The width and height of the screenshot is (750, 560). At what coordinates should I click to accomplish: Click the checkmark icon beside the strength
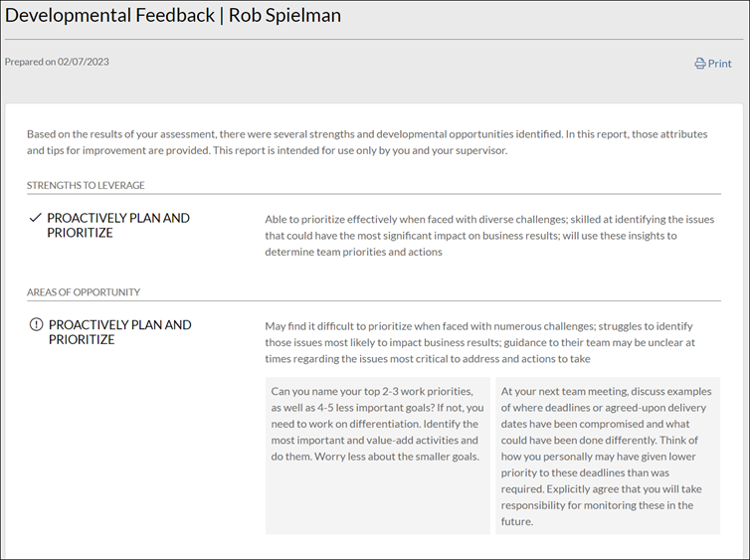[x=35, y=218]
